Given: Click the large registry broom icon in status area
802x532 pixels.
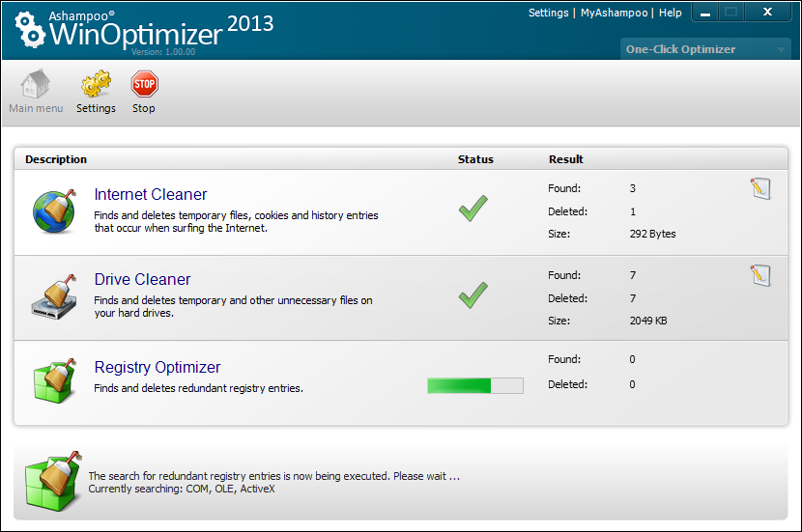Looking at the screenshot, I should point(53,482).
